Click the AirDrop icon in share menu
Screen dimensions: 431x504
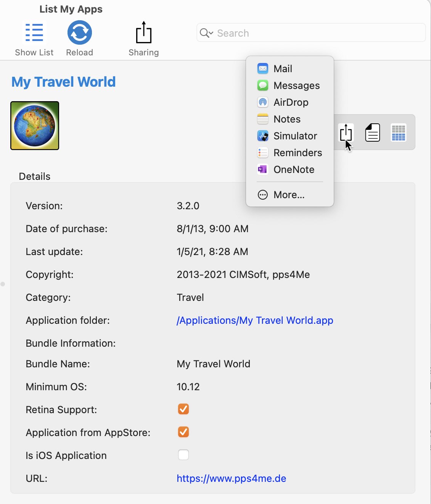click(263, 102)
